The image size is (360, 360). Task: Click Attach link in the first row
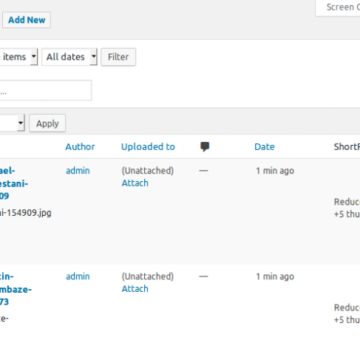[135, 183]
